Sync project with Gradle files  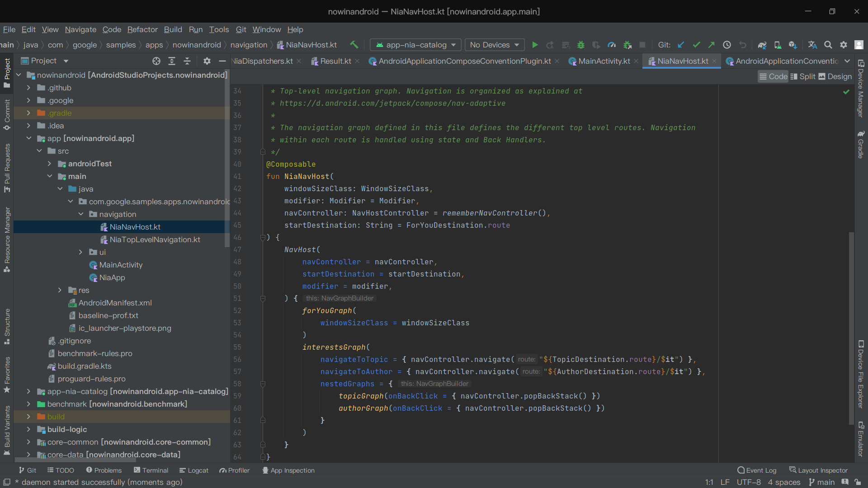[763, 45]
